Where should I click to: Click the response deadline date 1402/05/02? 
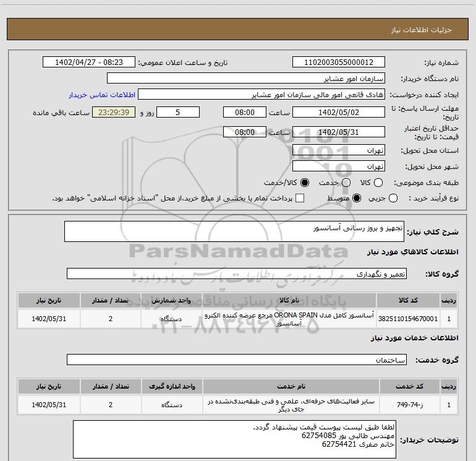coord(339,112)
